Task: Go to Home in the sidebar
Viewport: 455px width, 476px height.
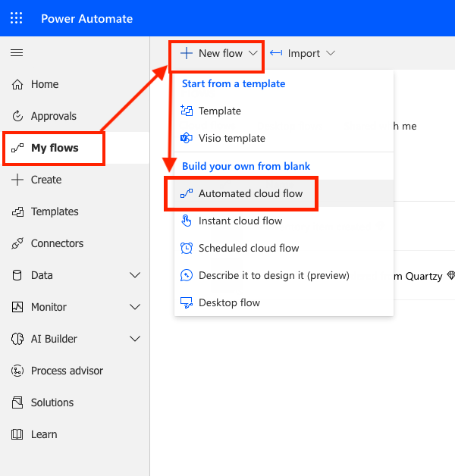Action: click(75, 84)
